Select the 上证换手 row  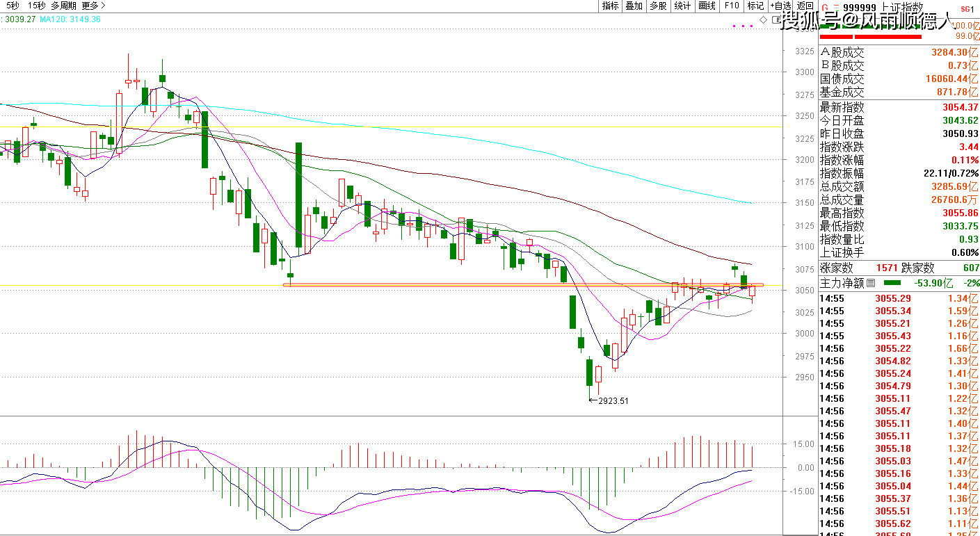tap(899, 252)
